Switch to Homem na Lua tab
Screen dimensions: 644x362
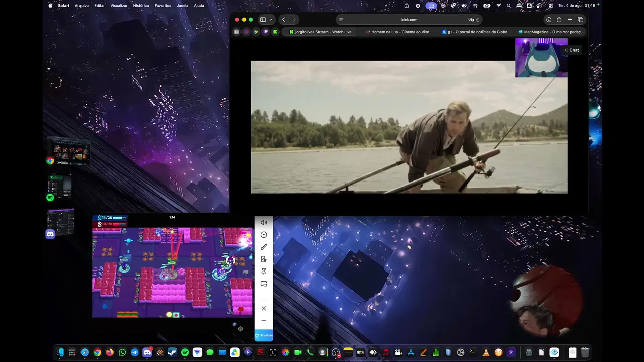pos(397,32)
